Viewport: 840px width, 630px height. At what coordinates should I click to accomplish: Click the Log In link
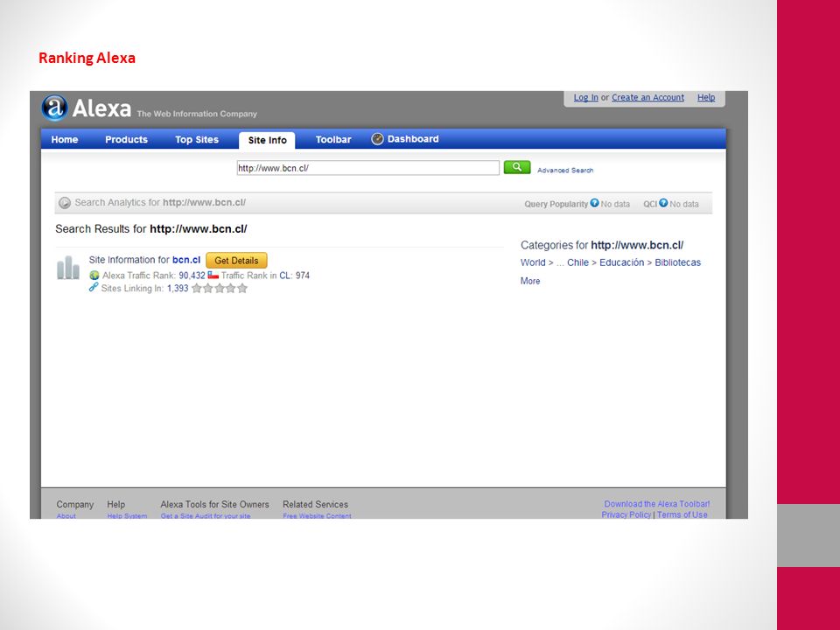[x=585, y=97]
